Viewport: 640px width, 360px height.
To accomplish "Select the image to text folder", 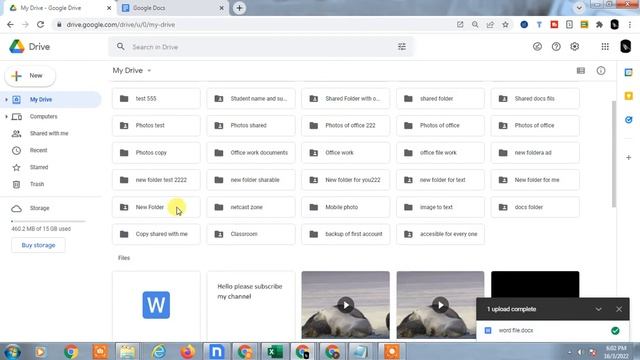I will point(440,207).
